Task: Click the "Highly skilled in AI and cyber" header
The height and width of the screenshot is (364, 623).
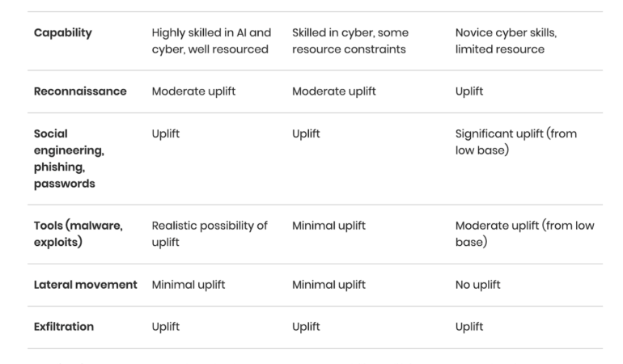Action: click(211, 40)
